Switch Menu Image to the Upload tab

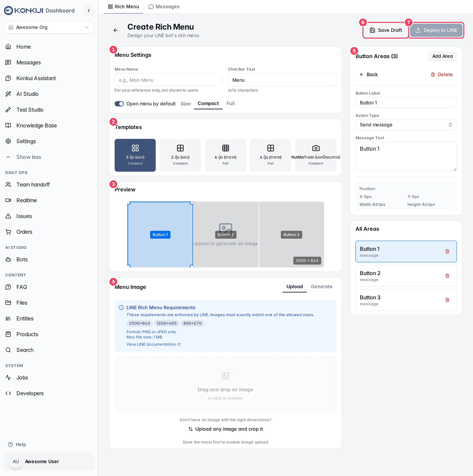click(294, 287)
